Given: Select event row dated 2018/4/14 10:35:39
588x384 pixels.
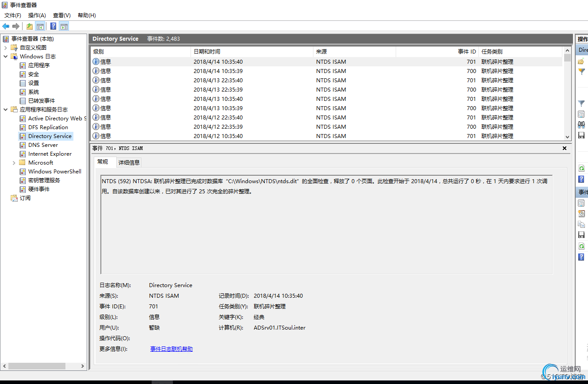Looking at the screenshot, I should (326, 71).
